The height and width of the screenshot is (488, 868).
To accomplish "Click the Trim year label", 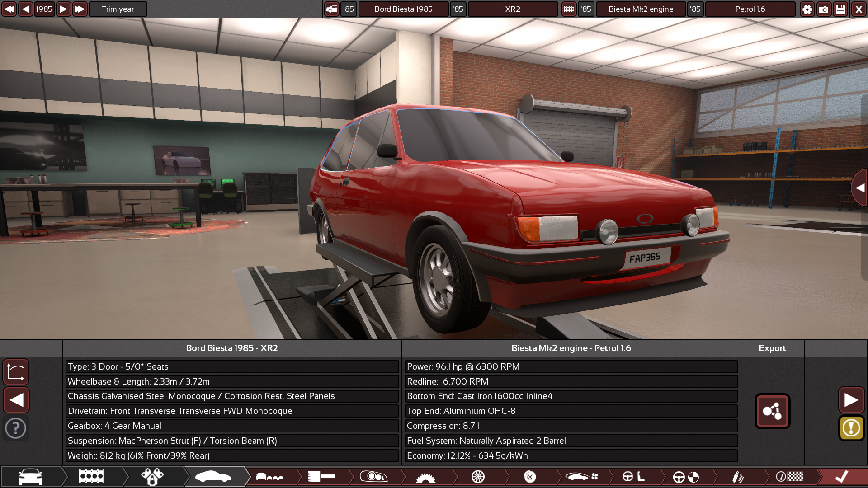I will pyautogui.click(x=118, y=9).
